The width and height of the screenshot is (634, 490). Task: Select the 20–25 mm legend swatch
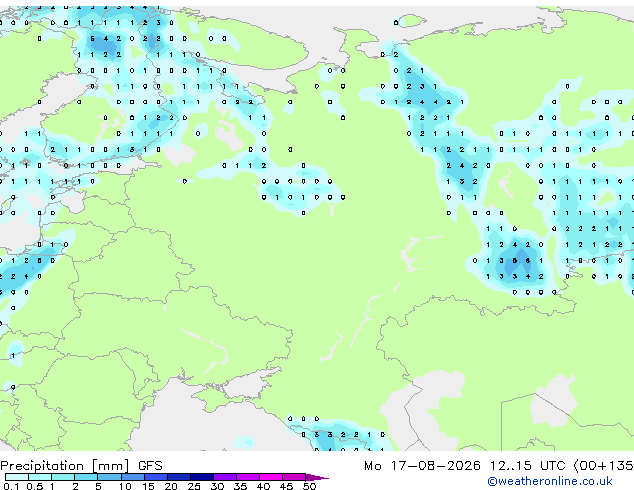click(179, 477)
